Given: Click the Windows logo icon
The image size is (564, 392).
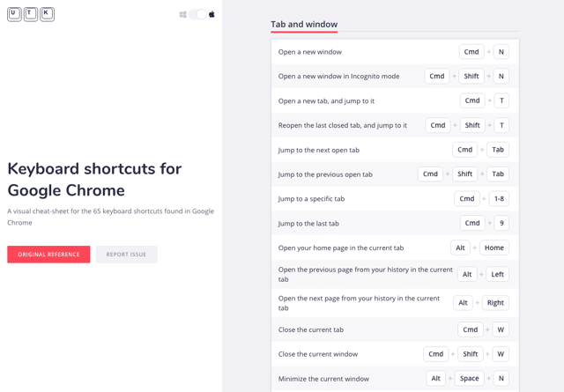Looking at the screenshot, I should (x=183, y=15).
